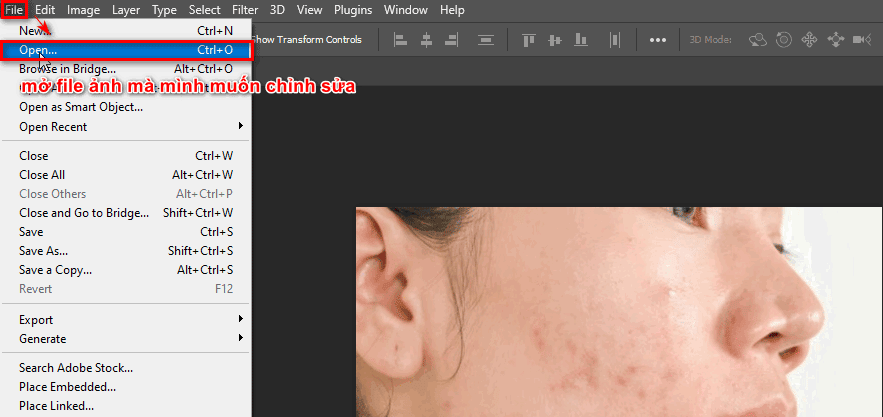Choose New... from File menu
883x417 pixels.
click(126, 31)
